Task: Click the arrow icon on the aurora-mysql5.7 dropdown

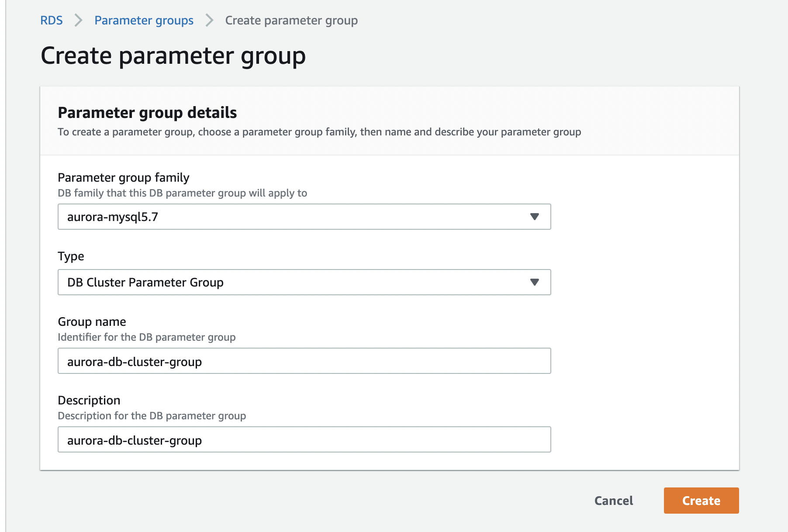Action: 534,217
